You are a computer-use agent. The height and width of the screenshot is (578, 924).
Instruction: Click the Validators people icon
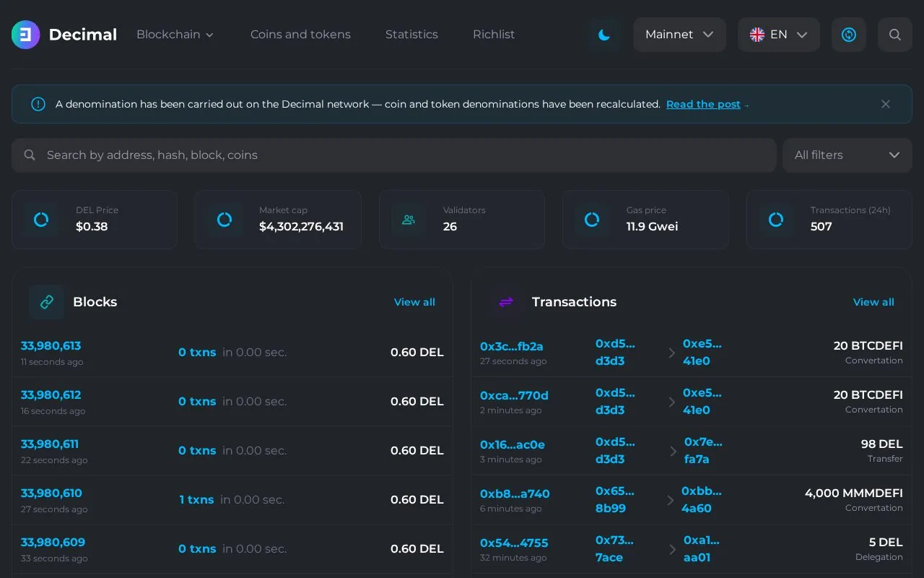(409, 220)
